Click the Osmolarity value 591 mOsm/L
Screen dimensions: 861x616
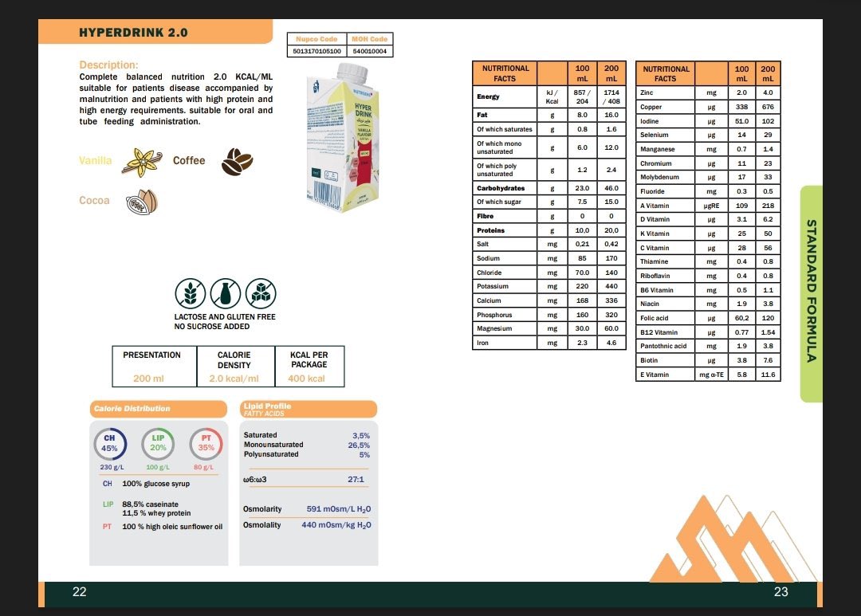339,509
